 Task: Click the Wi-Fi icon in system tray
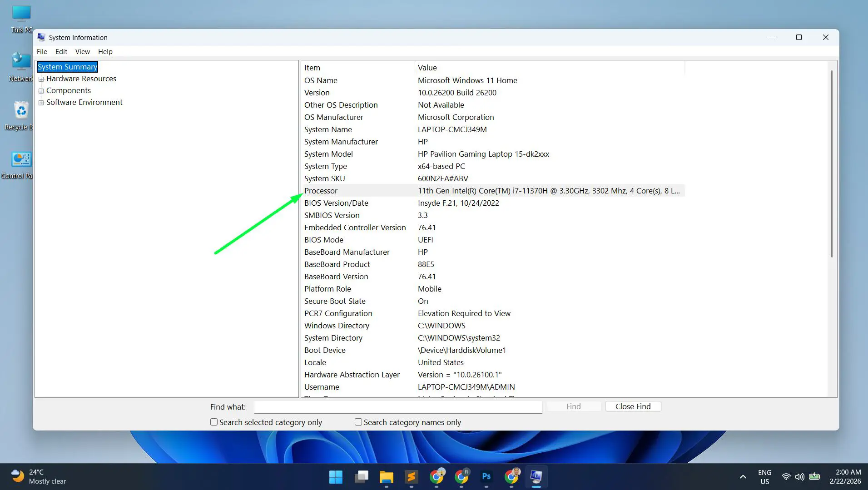coord(786,476)
